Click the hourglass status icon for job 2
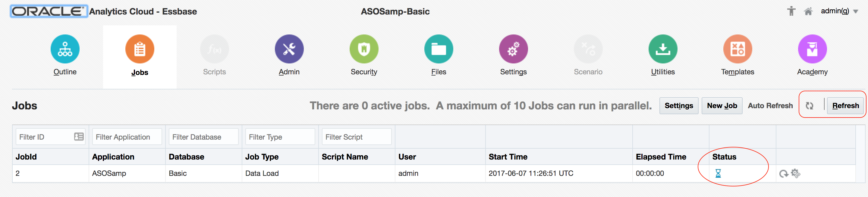This screenshot has height=197, width=868. coord(718,174)
